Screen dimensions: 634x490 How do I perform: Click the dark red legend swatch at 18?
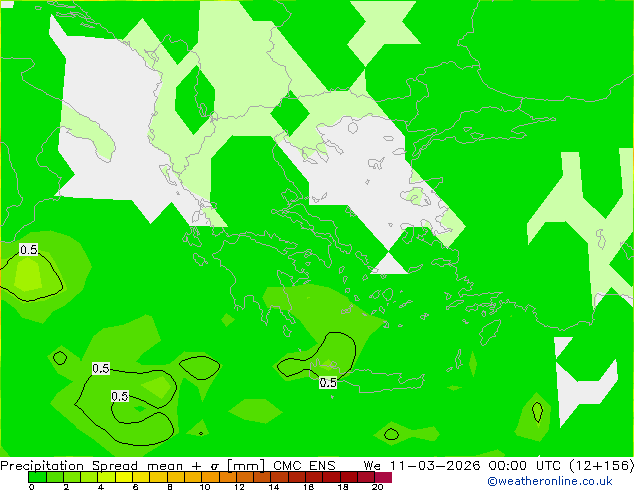click(349, 477)
